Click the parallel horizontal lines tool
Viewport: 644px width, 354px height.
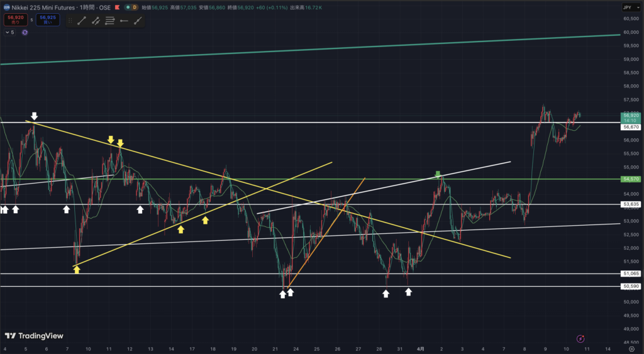click(x=109, y=21)
